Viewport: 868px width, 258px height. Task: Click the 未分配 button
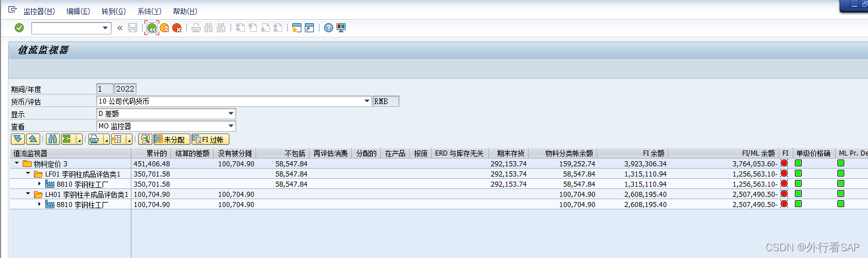[x=171, y=139]
